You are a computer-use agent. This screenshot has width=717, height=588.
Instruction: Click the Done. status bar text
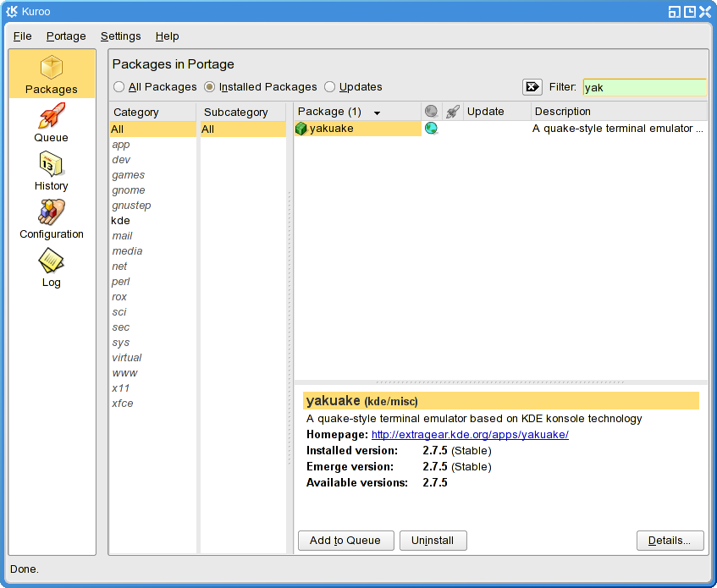(25, 569)
